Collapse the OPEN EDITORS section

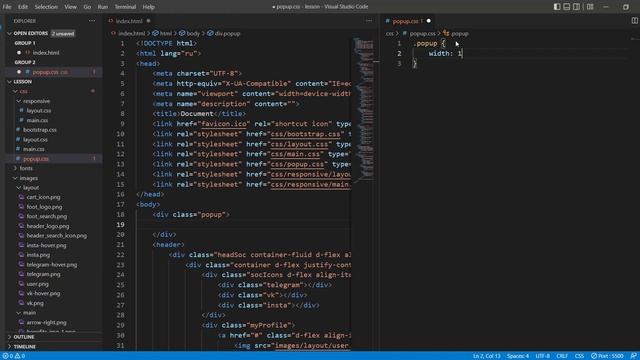pyautogui.click(x=9, y=33)
